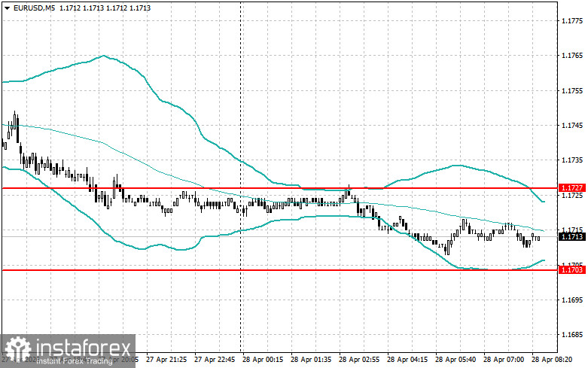Click the EURUSD,M5 chart title text
588x368 pixels.
pos(34,8)
